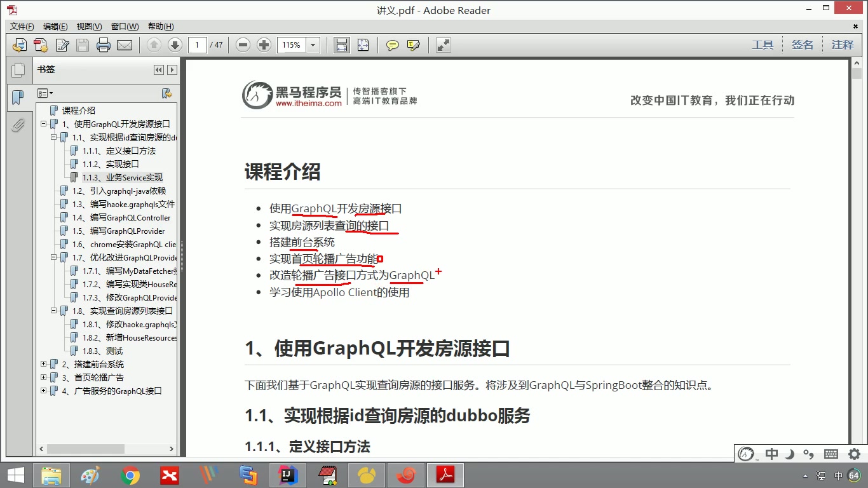Select bookmark 1.1.1、定义接口方法
Screen dimensions: 868x488
point(119,151)
